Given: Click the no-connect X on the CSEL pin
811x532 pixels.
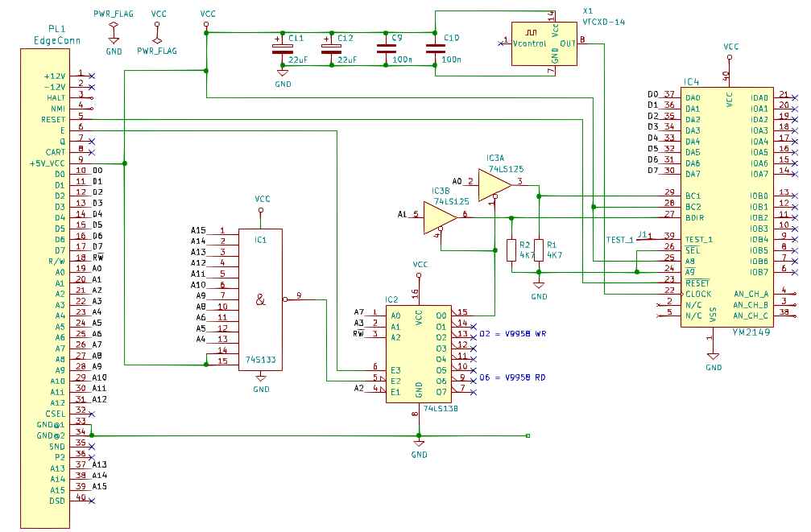Looking at the screenshot, I should tap(92, 414).
